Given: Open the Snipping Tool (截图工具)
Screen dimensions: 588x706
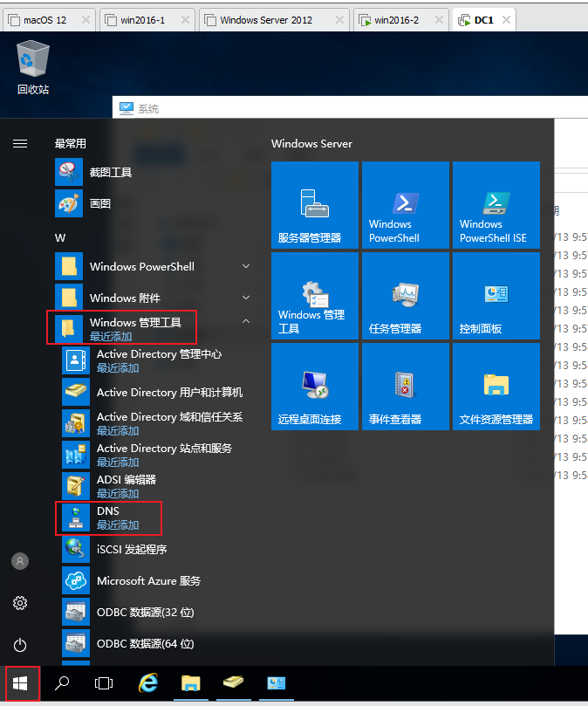Looking at the screenshot, I should 153,173.
